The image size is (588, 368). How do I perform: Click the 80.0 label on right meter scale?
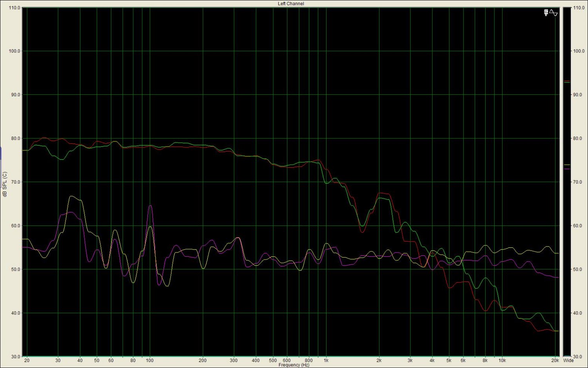pos(577,139)
